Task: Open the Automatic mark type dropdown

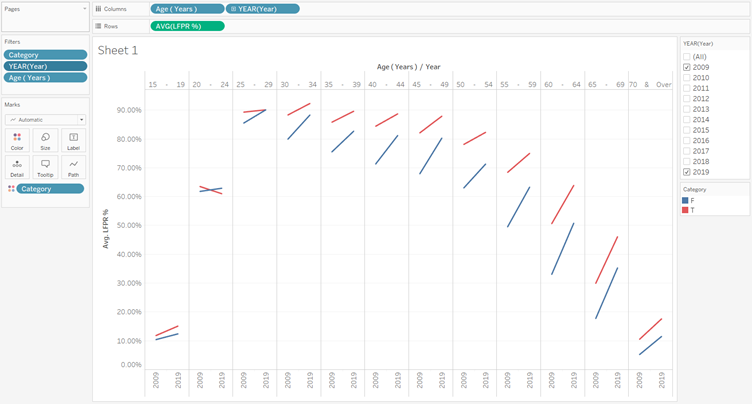Action: click(x=45, y=119)
